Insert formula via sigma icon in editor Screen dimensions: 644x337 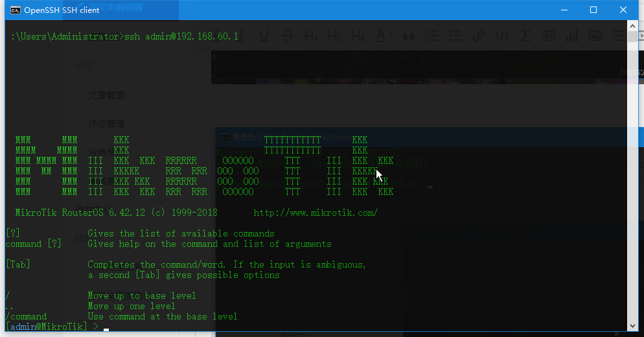pyautogui.click(x=525, y=36)
